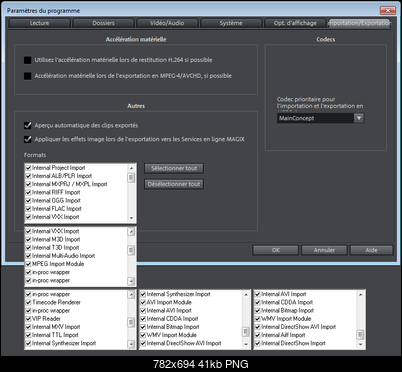Click scroll-up arrow in Internal Aiff Import list
The image size is (402, 372).
(360, 294)
